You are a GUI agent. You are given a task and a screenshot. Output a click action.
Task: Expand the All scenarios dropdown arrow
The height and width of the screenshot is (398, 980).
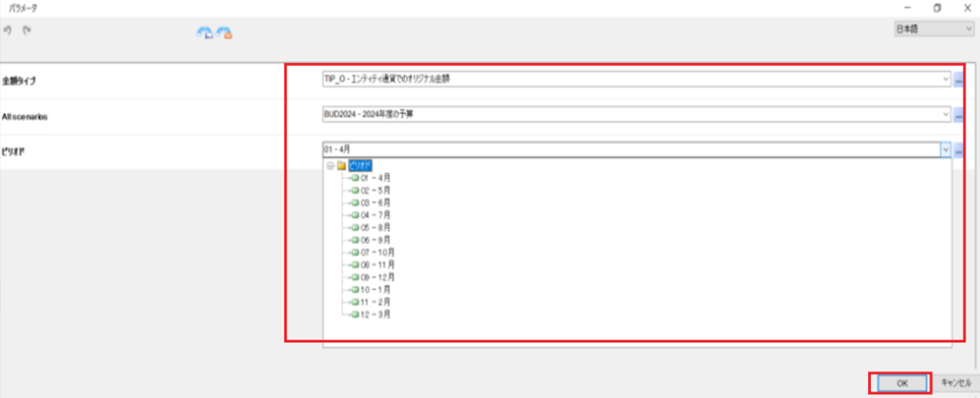click(x=946, y=115)
